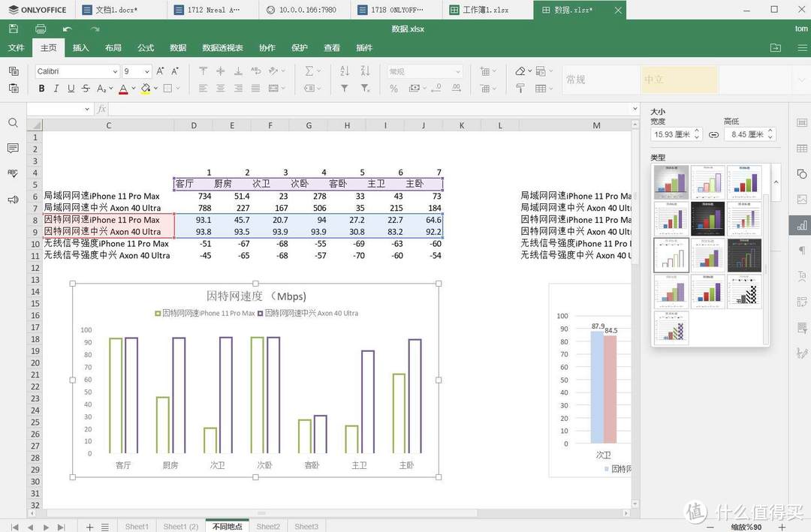Open the list of sheets button

tap(105, 527)
